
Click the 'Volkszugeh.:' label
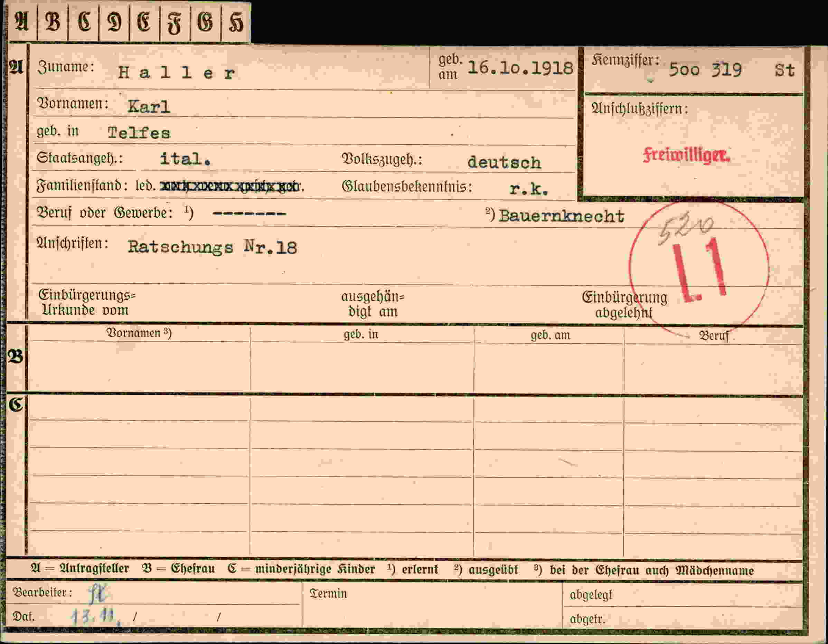(x=382, y=160)
